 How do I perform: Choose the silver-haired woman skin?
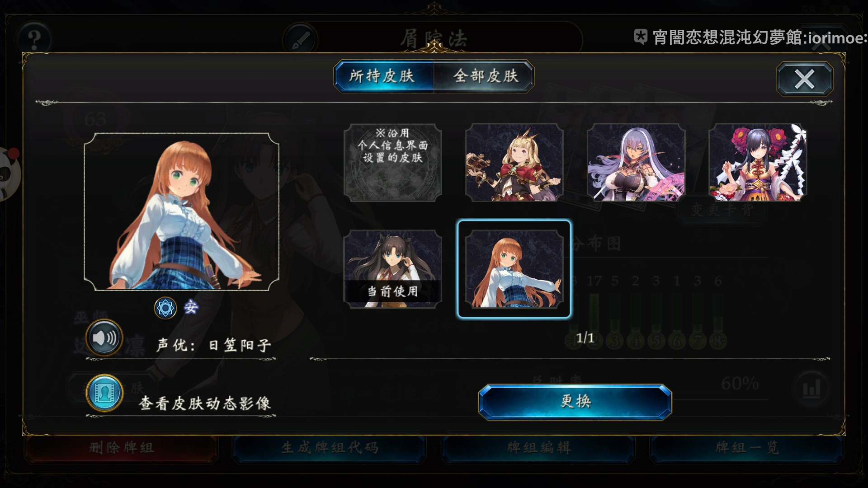pos(636,163)
